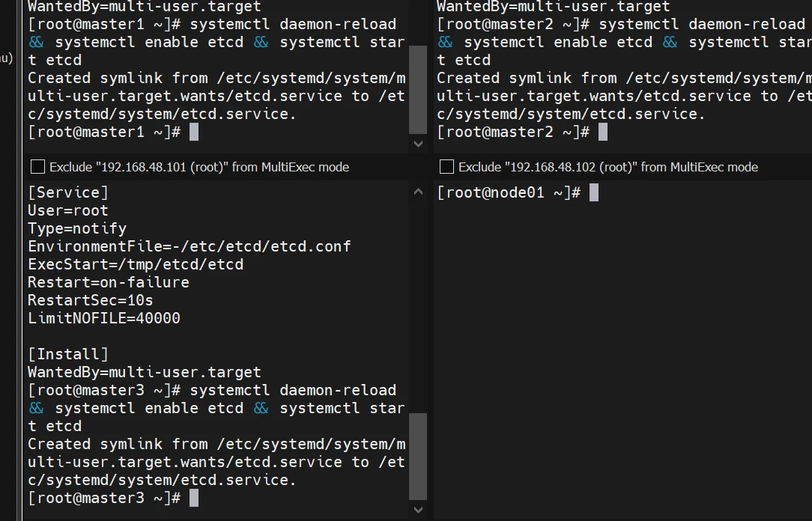Screen dimensions: 812x521
Task: Select the [Install] section header
Action: tap(68, 354)
